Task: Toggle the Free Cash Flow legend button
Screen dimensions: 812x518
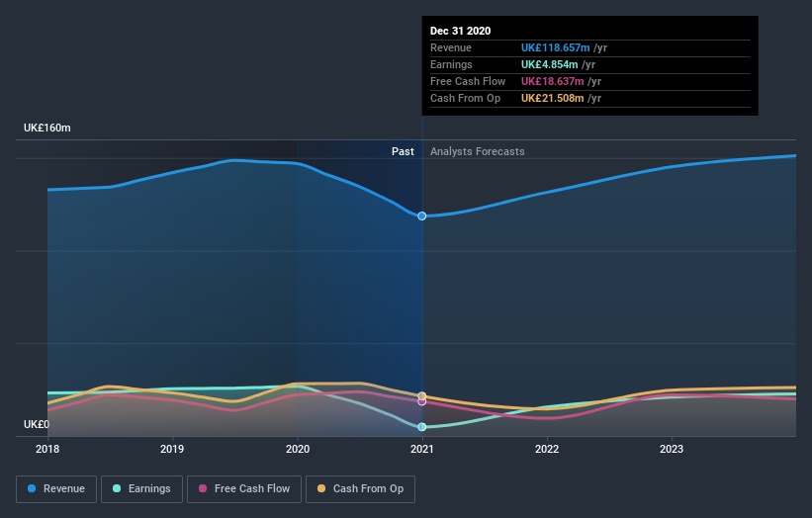Action: click(244, 489)
